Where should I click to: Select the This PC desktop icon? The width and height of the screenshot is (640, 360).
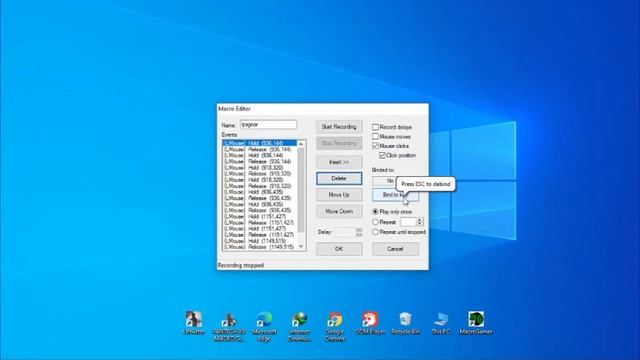[441, 323]
